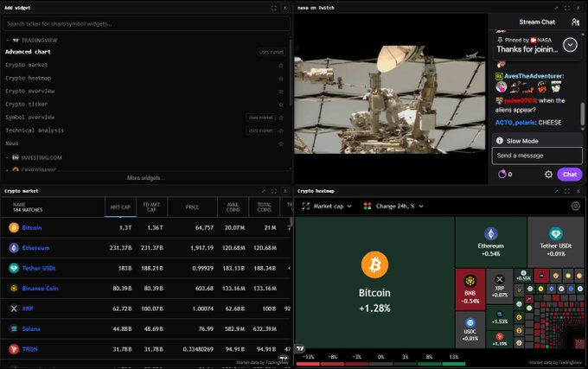Expand the pinned NASA message chevron

570,45
